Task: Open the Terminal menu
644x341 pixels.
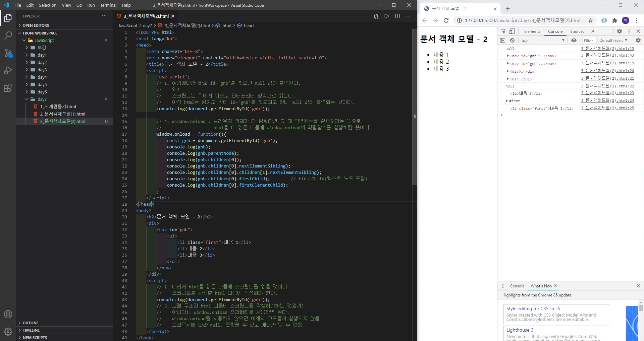Action: coord(108,5)
